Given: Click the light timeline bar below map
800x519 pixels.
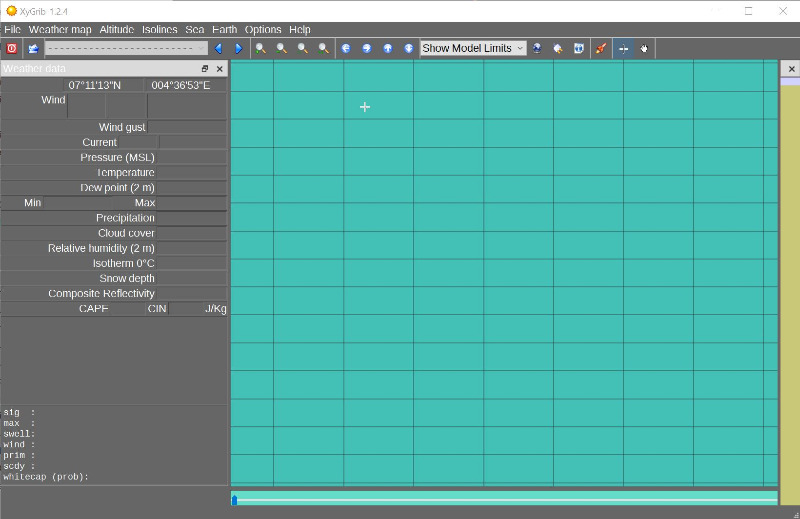Looking at the screenshot, I should click(x=504, y=498).
